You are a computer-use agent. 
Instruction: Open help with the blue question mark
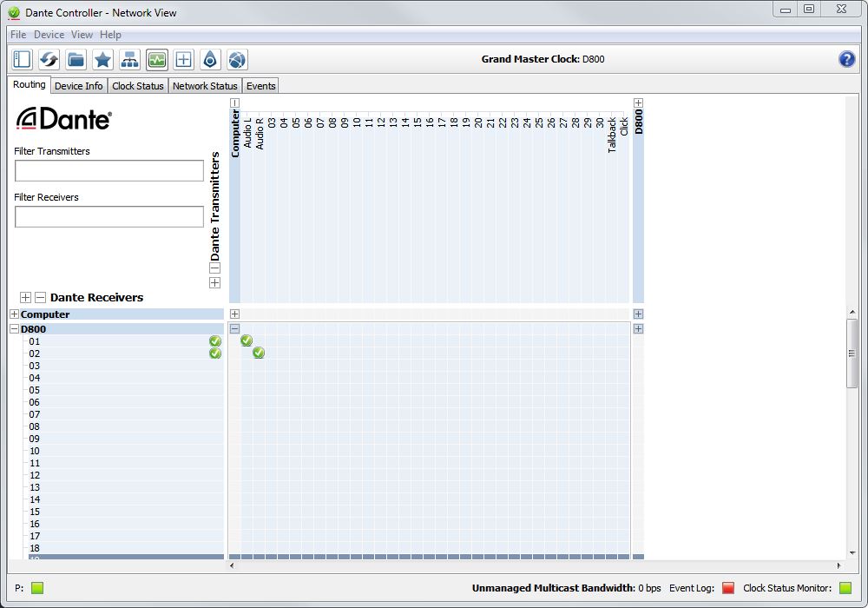[846, 59]
